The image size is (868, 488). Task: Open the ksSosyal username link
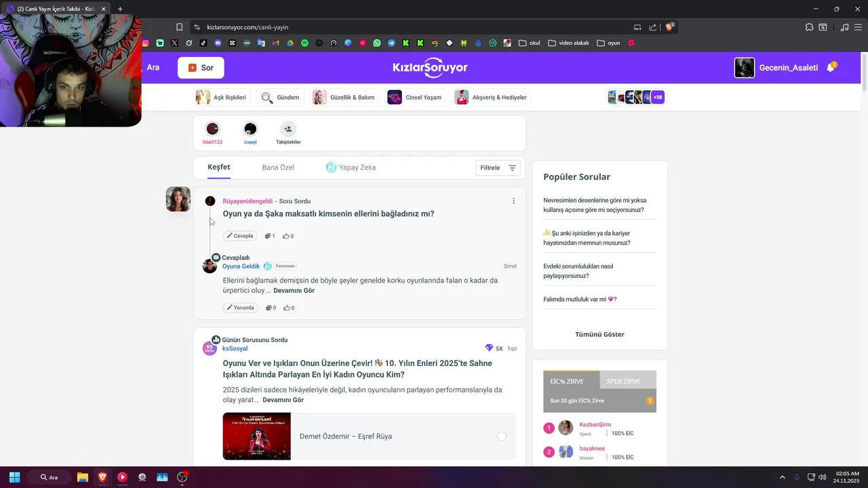point(235,348)
